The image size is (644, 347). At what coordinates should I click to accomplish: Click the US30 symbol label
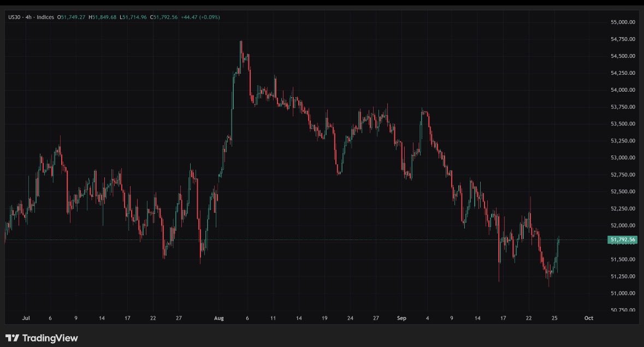14,17
